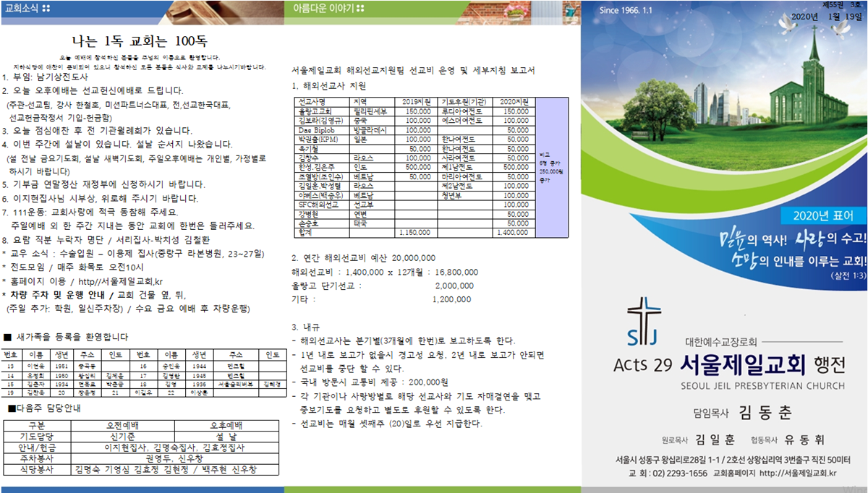Click the '국내 방문시 교통비 제공 : 200,000원' rule

[x=370, y=382]
